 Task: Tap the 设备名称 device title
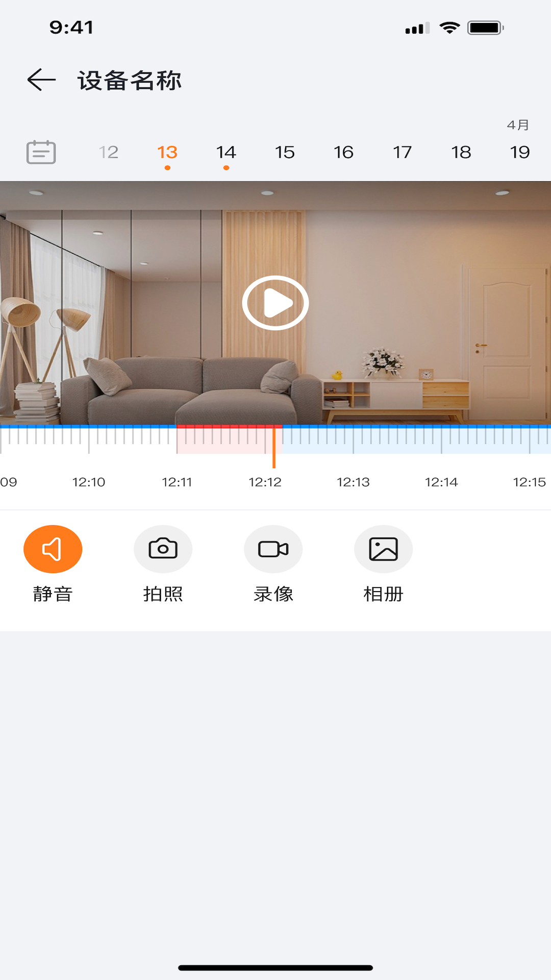pyautogui.click(x=130, y=81)
